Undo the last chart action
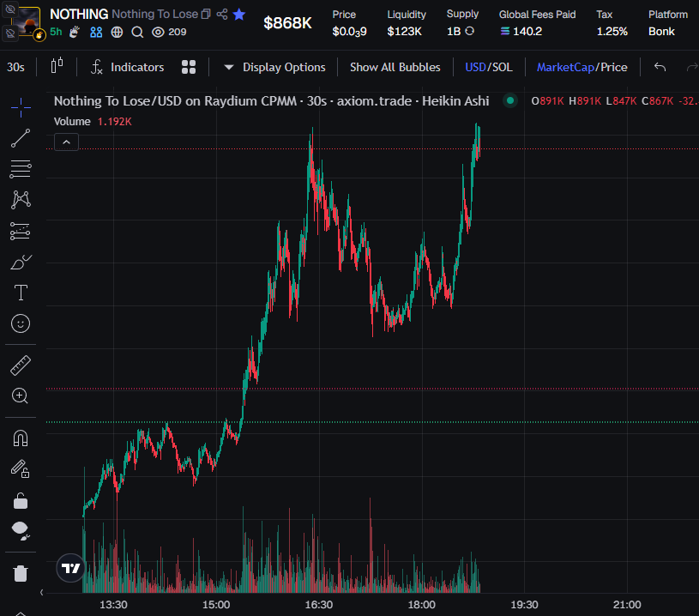The width and height of the screenshot is (699, 616). pyautogui.click(x=660, y=68)
